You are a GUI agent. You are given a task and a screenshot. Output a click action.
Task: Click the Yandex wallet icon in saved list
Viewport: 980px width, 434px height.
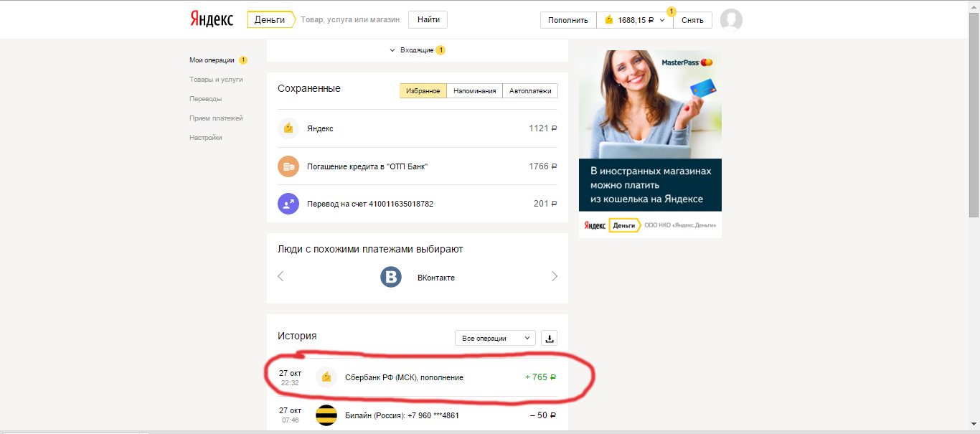pyautogui.click(x=288, y=128)
